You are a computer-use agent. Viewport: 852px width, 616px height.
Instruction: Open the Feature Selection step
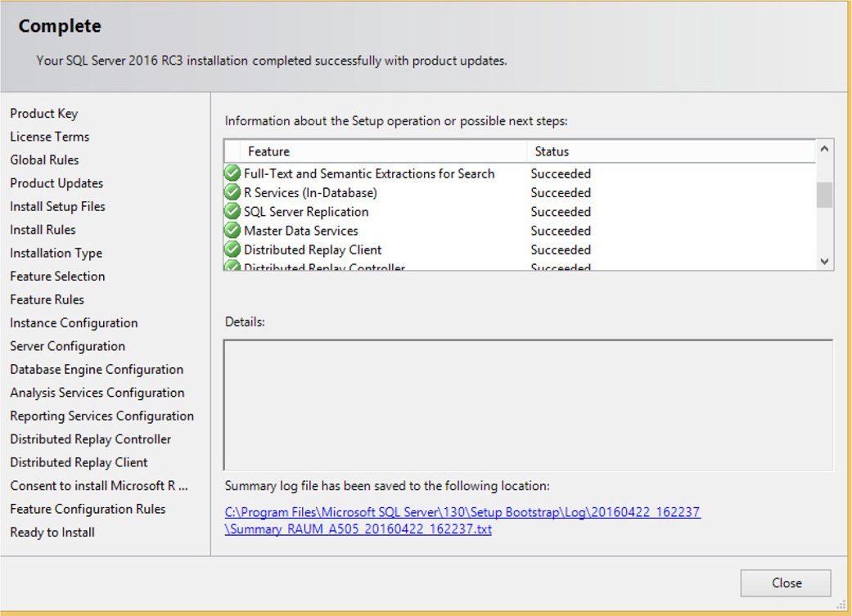57,277
